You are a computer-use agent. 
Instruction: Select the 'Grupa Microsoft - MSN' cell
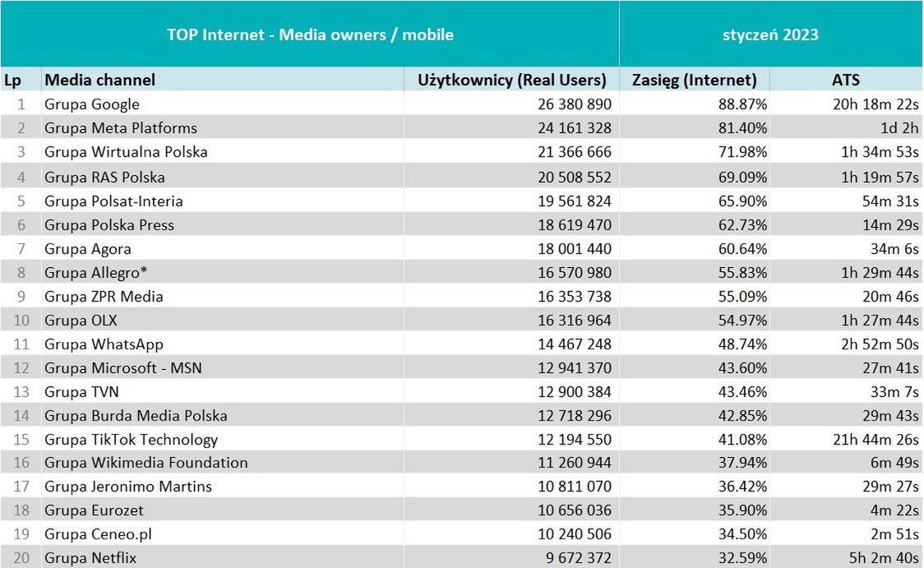pyautogui.click(x=123, y=367)
